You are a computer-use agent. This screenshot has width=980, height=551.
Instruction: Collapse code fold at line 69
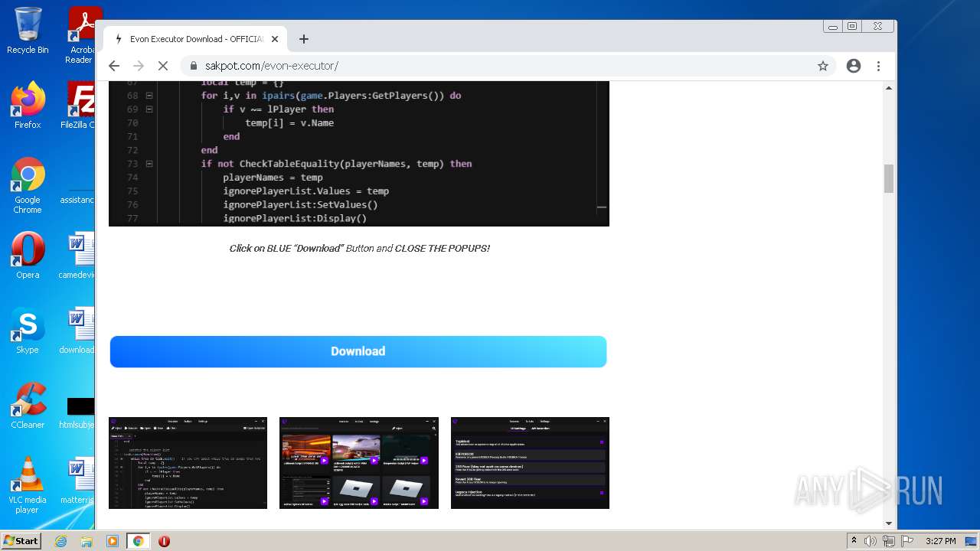click(x=149, y=109)
